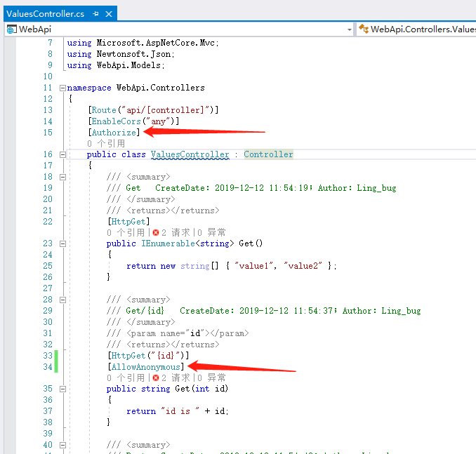Image resolution: width=476 pixels, height=454 pixels.
Task: Collapse the summary comment on line 40
Action: [x=62, y=445]
